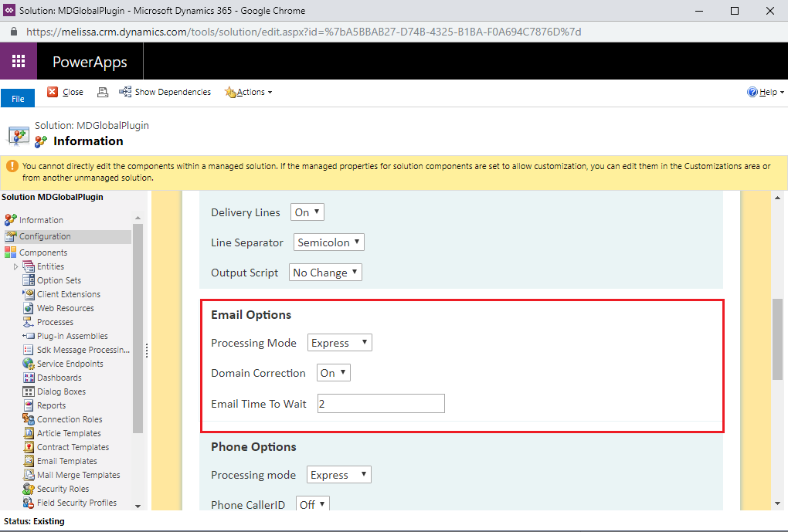Click Show Dependencies label in toolbar

point(173,92)
